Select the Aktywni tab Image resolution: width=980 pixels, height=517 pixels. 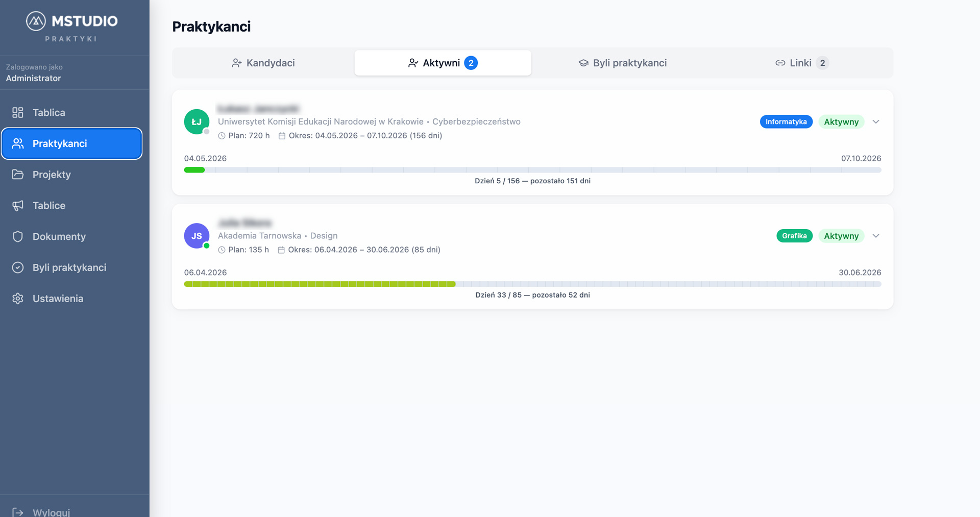pos(443,63)
